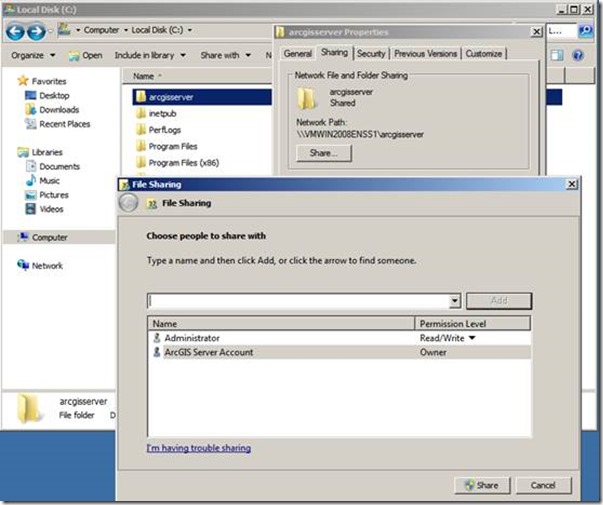
Task: Open the I'm having trouble sharing link
Action: point(198,448)
